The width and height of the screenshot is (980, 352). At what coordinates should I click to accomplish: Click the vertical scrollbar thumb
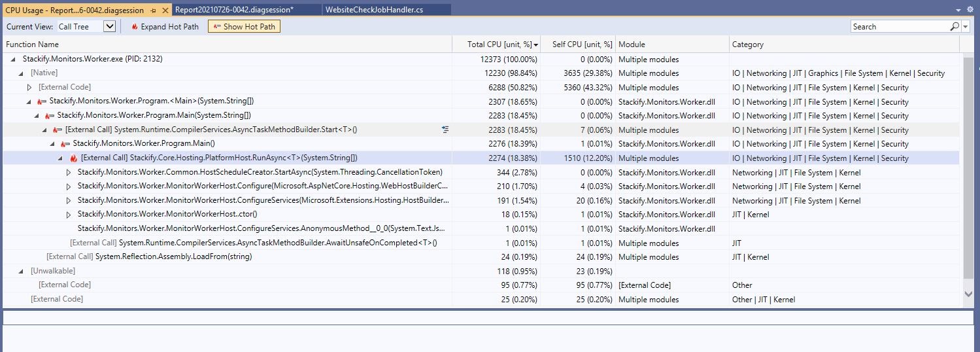[x=968, y=167]
